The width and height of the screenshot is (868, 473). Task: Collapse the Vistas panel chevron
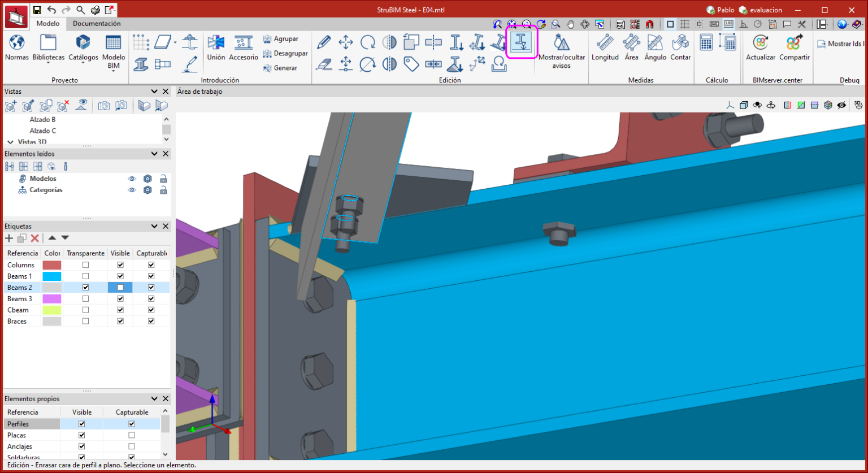(154, 92)
